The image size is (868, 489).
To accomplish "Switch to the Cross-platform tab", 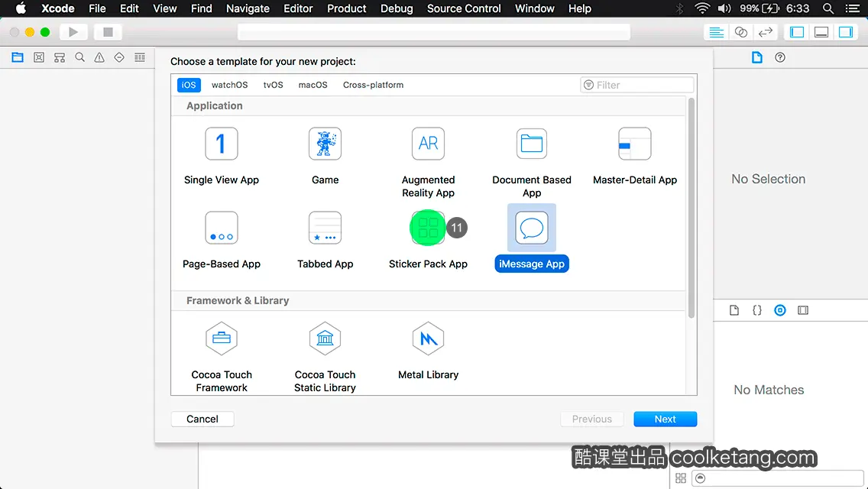I will [x=373, y=85].
